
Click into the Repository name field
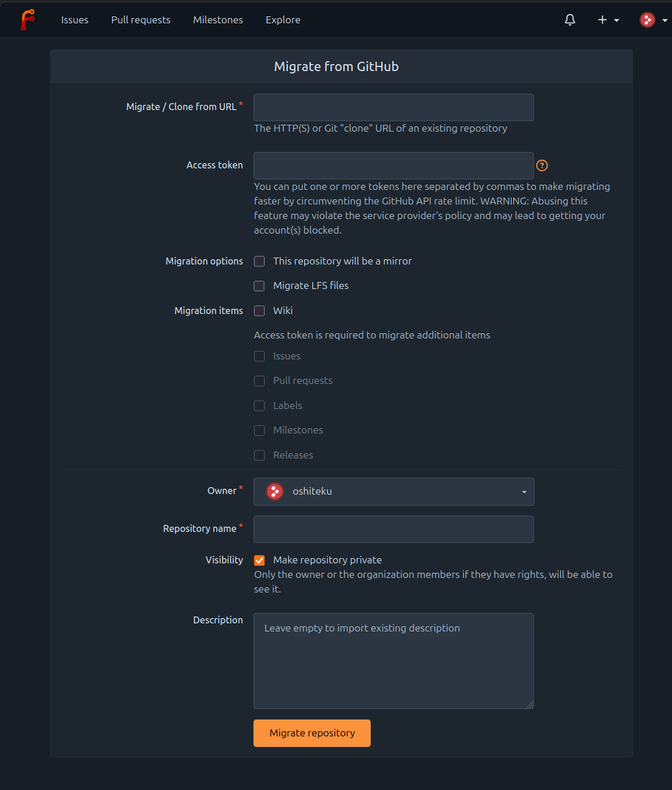393,529
